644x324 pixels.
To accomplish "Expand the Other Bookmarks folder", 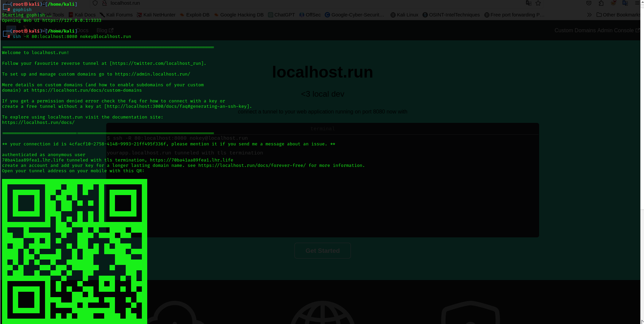I will [618, 15].
